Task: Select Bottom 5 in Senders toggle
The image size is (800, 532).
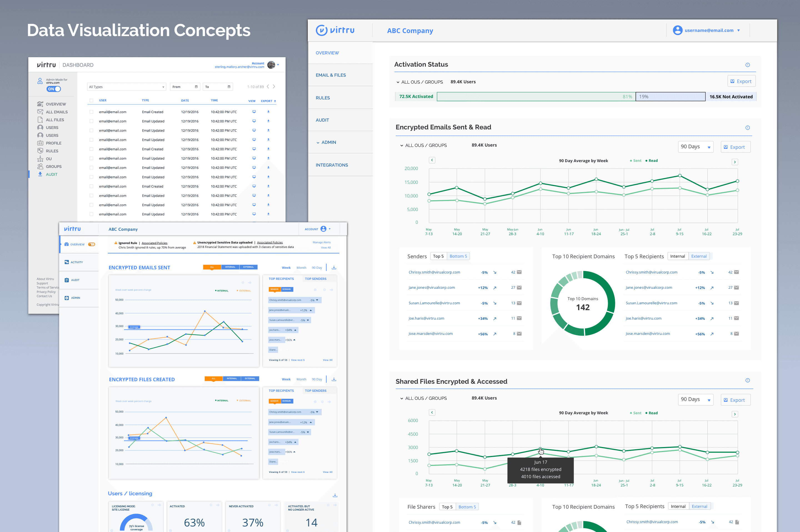Action: (458, 256)
